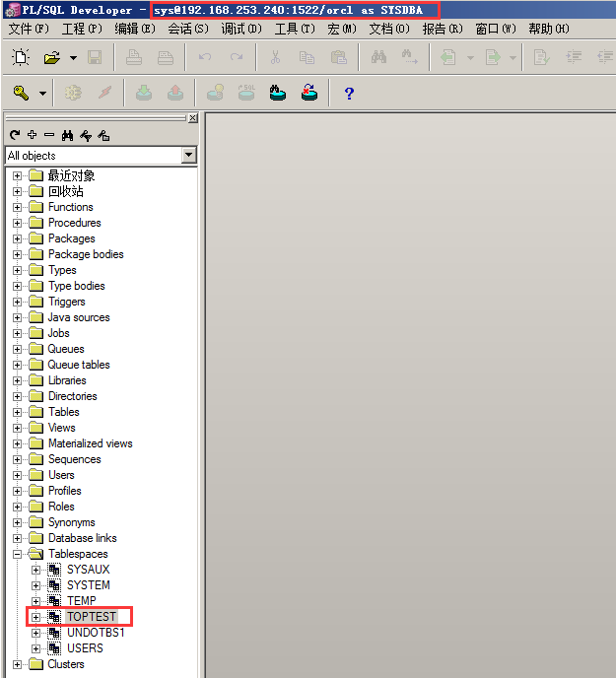Select the Java sources folder
This screenshot has height=678, width=616.
(x=79, y=317)
